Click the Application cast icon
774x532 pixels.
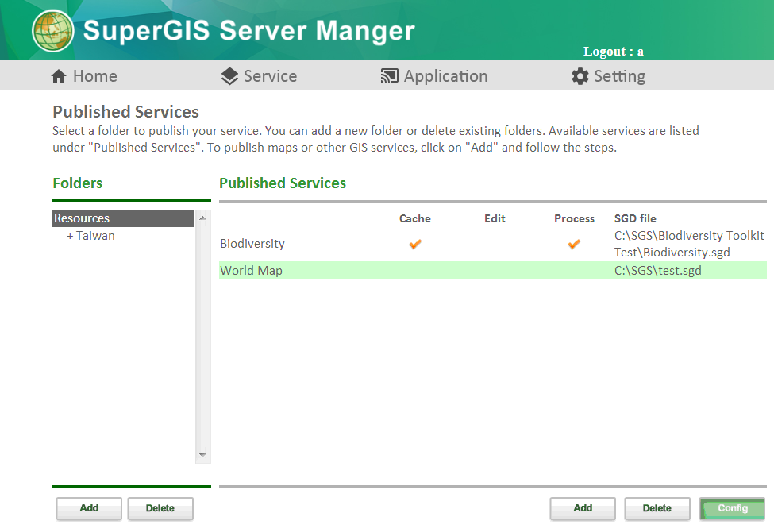[x=390, y=76]
